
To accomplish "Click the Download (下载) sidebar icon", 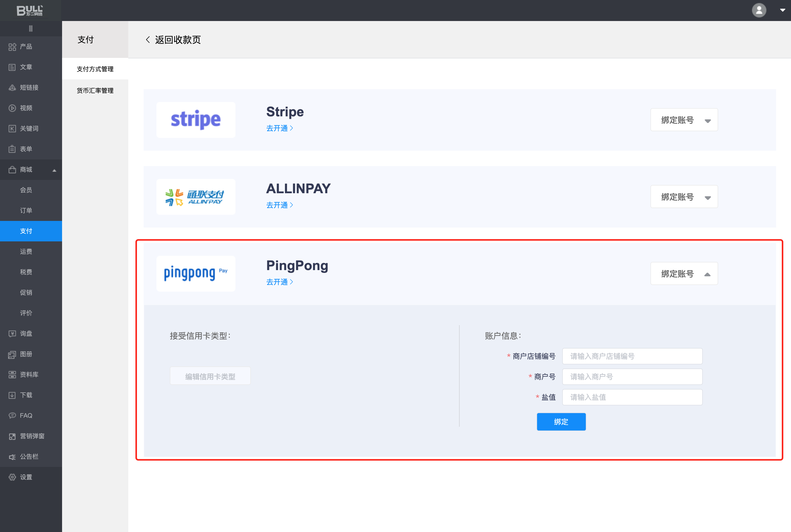I will tap(12, 395).
